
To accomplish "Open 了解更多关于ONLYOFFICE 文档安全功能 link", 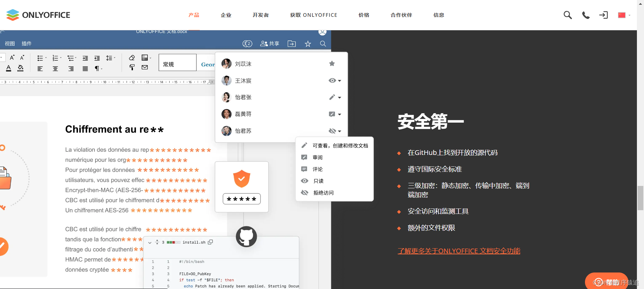I will [x=459, y=251].
